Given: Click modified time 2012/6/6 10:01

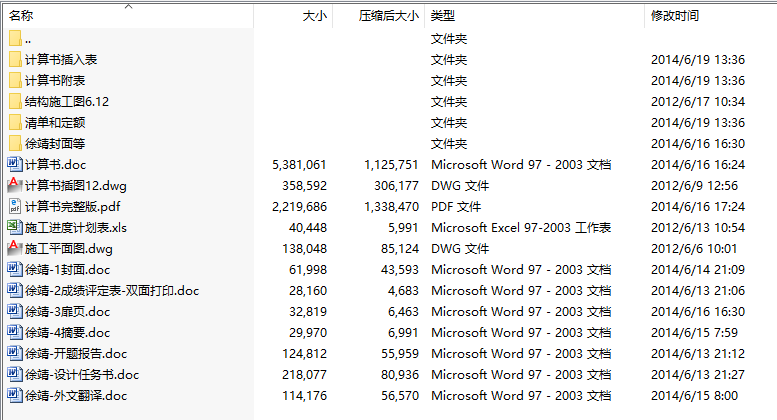Looking at the screenshot, I should tap(694, 249).
